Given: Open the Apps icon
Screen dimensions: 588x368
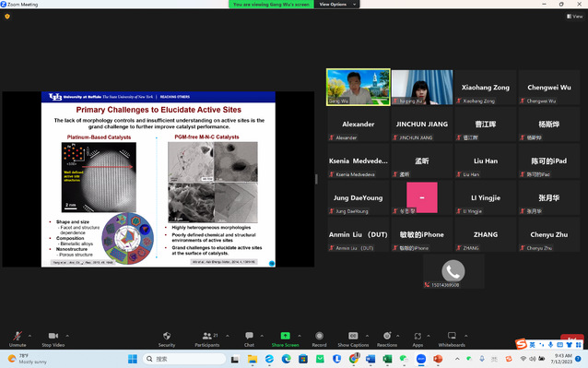Looking at the screenshot, I should (x=417, y=336).
